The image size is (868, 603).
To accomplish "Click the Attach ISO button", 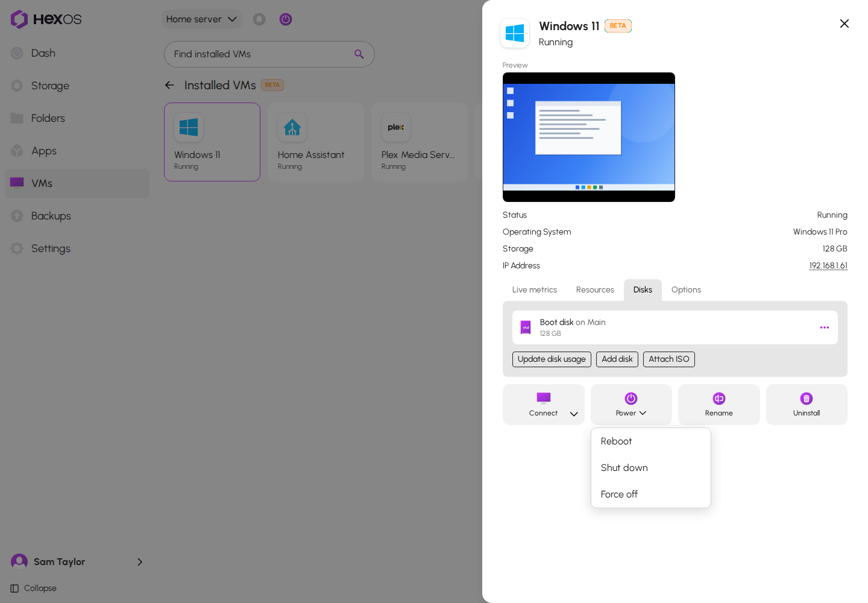I will coord(669,359).
